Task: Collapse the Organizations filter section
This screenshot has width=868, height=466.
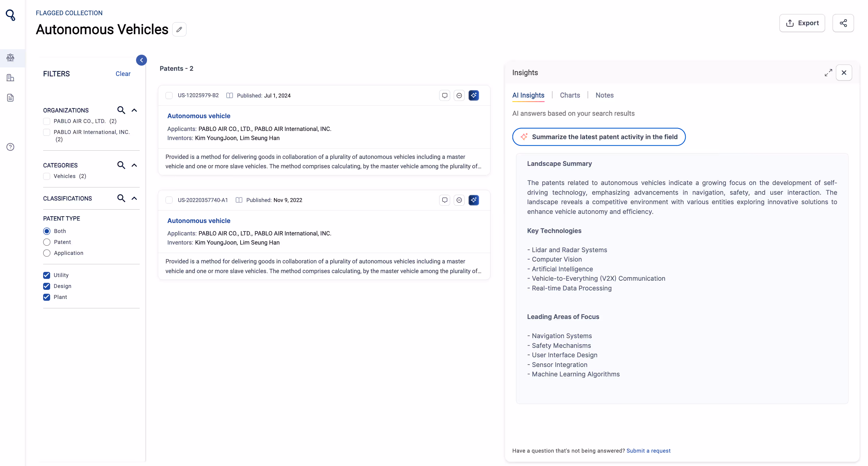Action: pyautogui.click(x=134, y=110)
